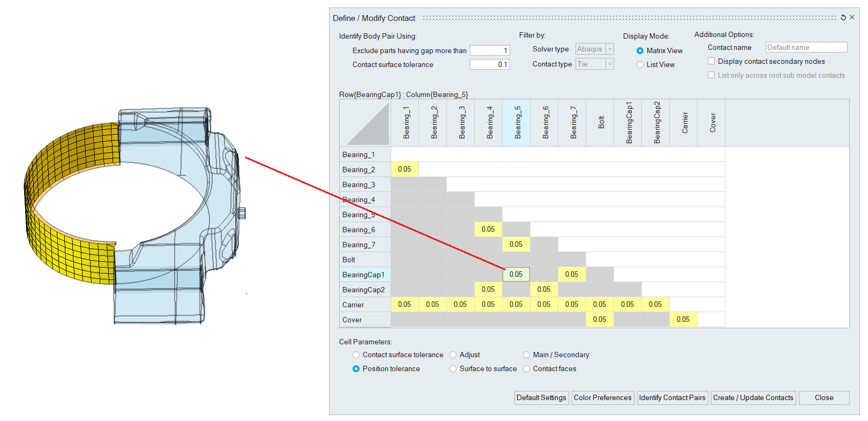Click the Close button at dialog bottom

pos(824,398)
